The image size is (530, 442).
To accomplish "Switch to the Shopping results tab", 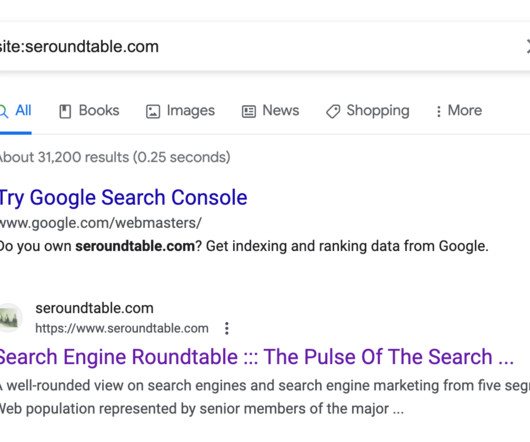I will [x=368, y=111].
